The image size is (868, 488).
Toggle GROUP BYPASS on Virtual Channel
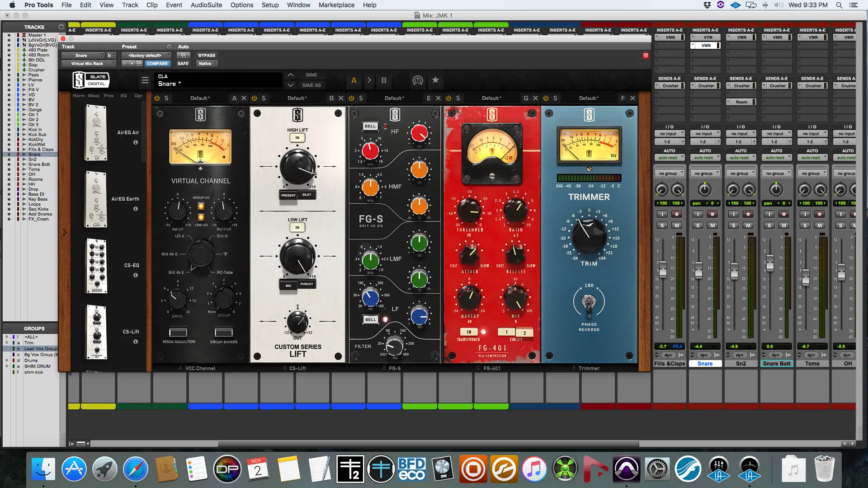point(223,333)
